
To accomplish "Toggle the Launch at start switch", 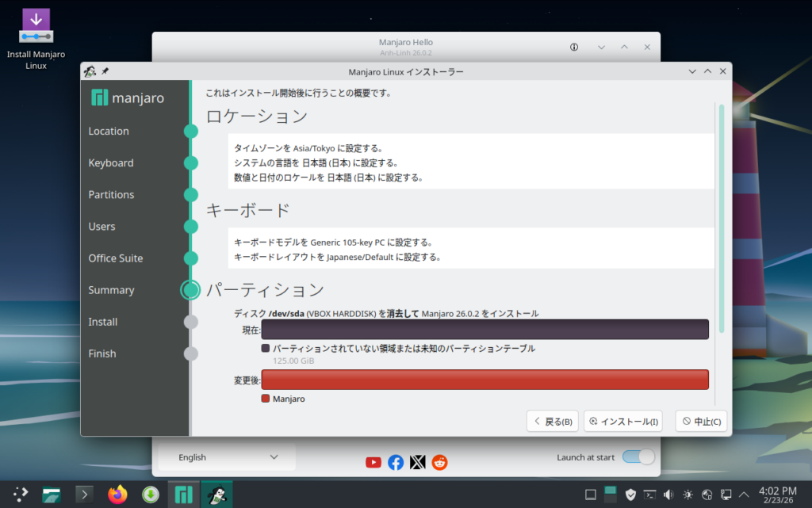I will pyautogui.click(x=638, y=457).
